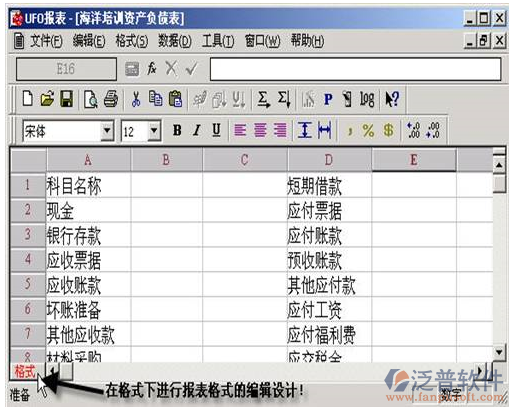Image resolution: width=514 pixels, height=413 pixels.
Task: Toggle Underline formatting button
Action: (x=216, y=130)
